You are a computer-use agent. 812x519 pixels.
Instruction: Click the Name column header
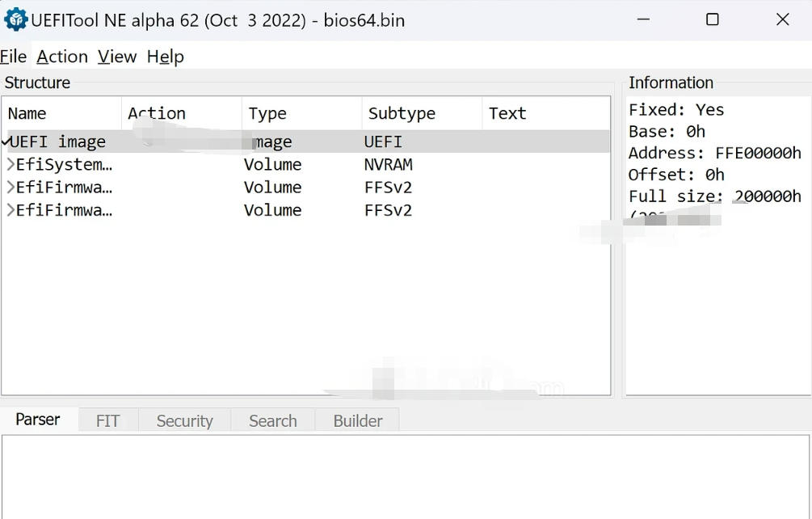[x=61, y=113]
